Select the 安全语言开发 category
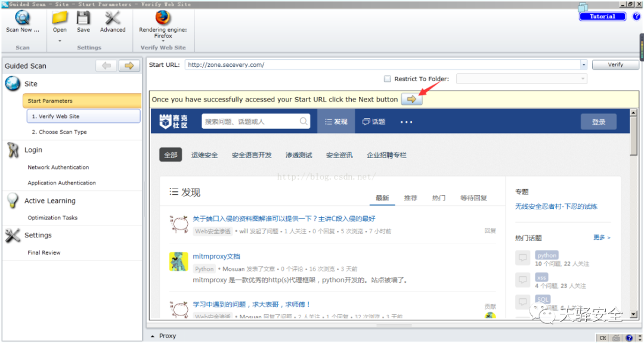The image size is (644, 343). pos(252,155)
